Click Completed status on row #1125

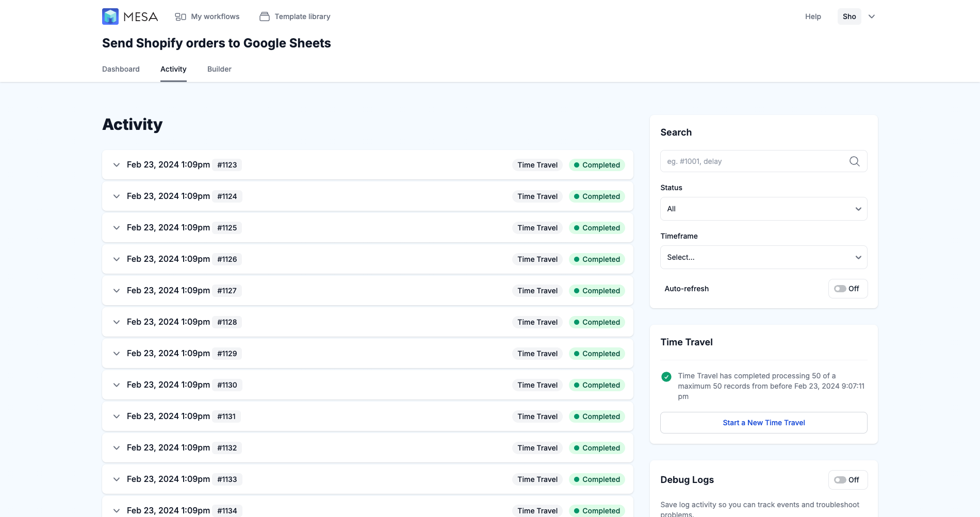pos(597,228)
